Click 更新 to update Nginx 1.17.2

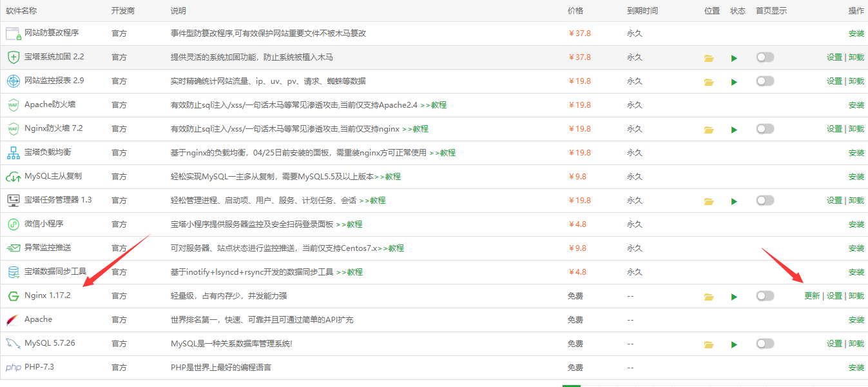point(812,296)
